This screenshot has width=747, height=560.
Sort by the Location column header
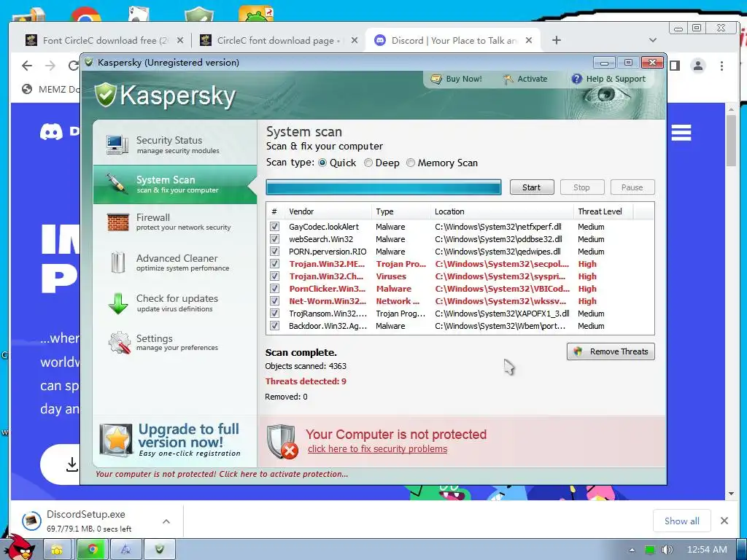(502, 211)
